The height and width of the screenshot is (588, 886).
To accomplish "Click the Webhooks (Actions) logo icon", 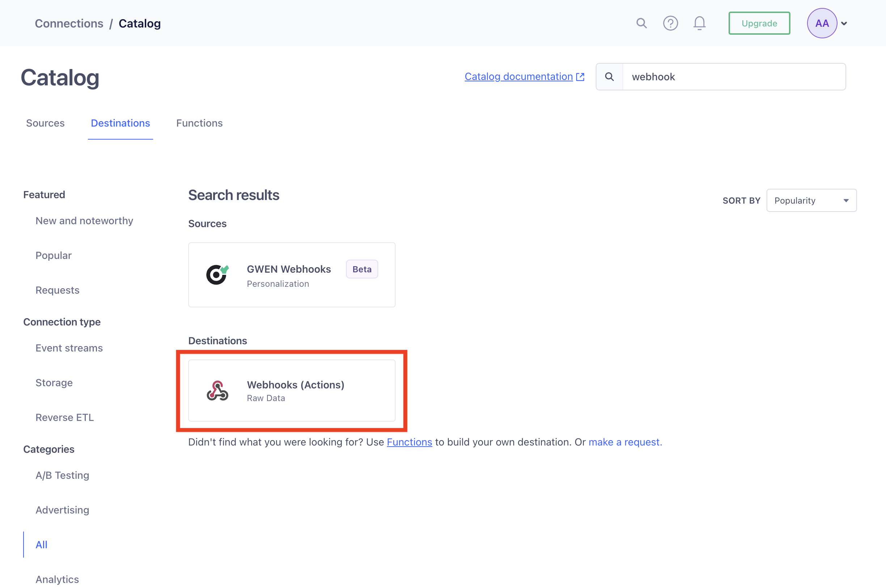I will pos(217,391).
